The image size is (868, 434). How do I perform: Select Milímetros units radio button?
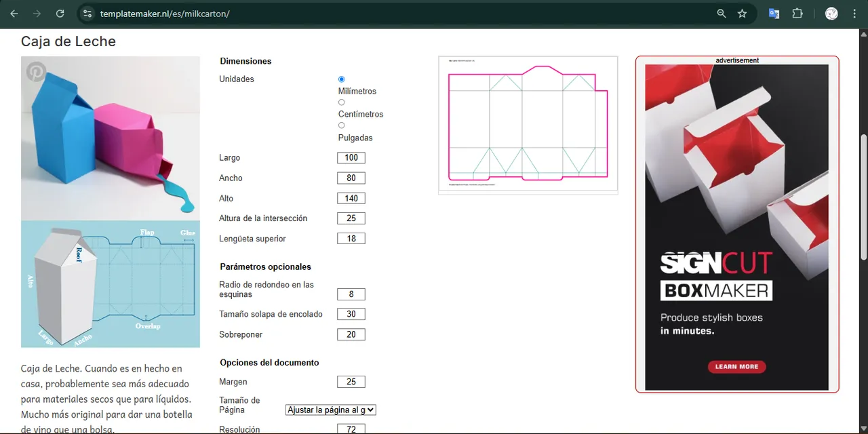[x=342, y=79]
